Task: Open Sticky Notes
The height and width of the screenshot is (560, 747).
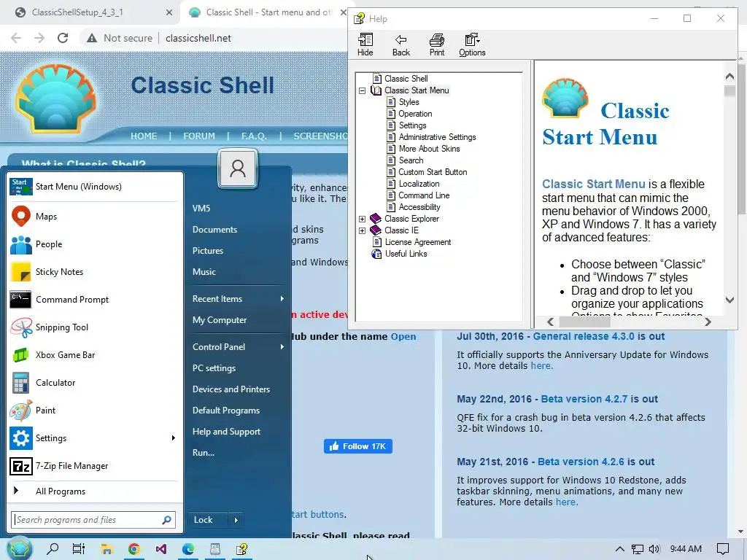Action: pos(94,271)
